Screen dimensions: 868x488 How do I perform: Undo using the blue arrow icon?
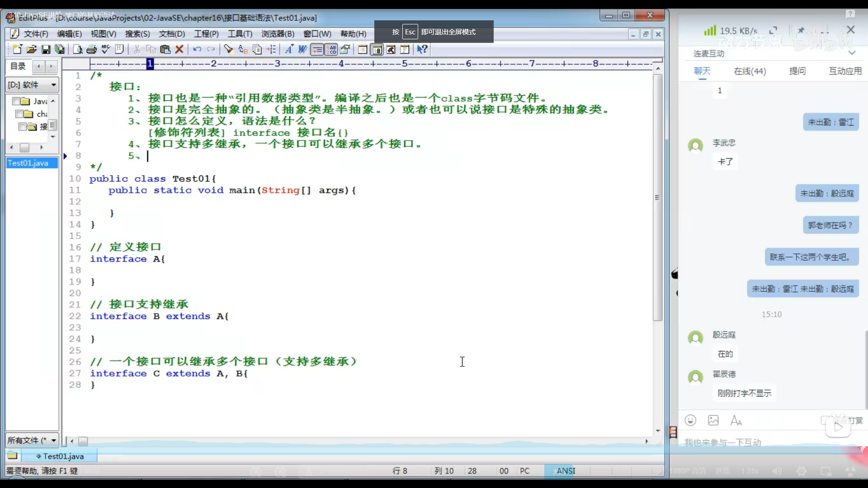tap(197, 49)
